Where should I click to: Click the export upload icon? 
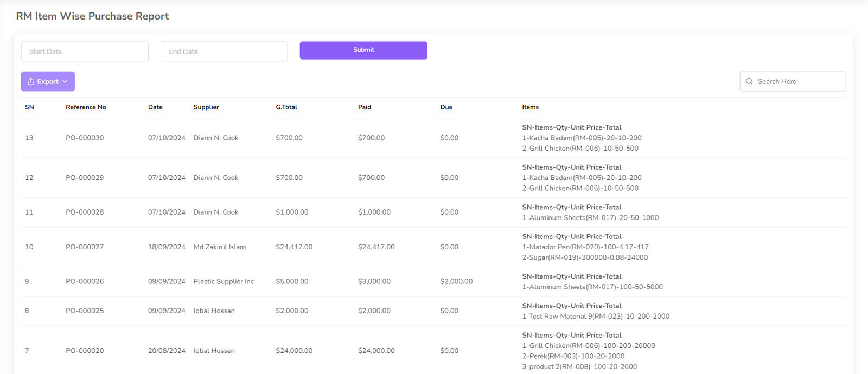pyautogui.click(x=31, y=81)
